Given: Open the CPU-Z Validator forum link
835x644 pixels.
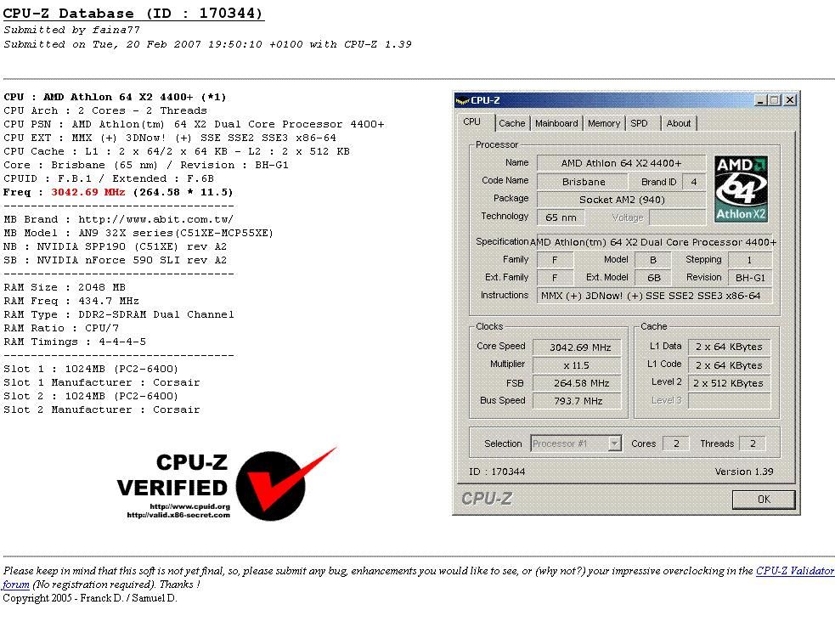Looking at the screenshot, I should pyautogui.click(x=794, y=571).
